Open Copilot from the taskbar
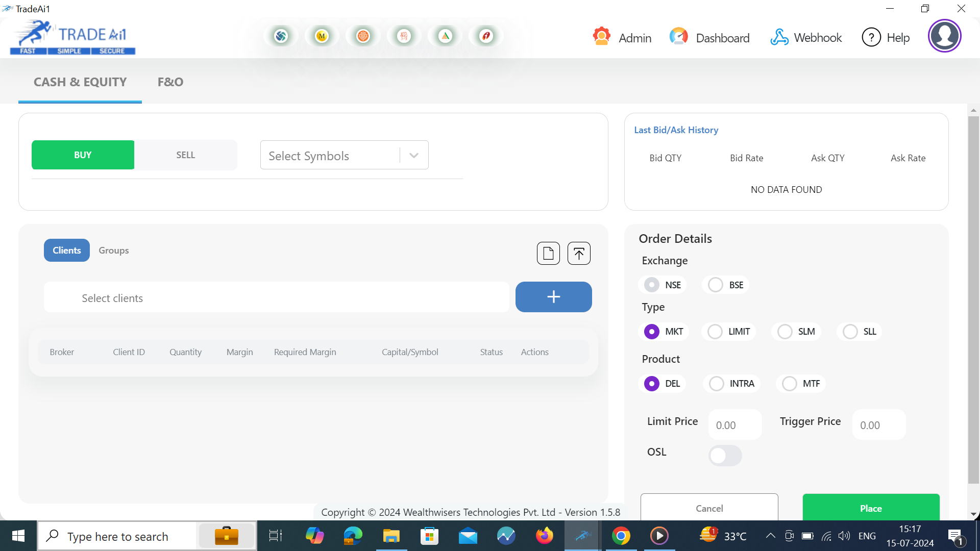This screenshot has height=551, width=980. pos(314,536)
